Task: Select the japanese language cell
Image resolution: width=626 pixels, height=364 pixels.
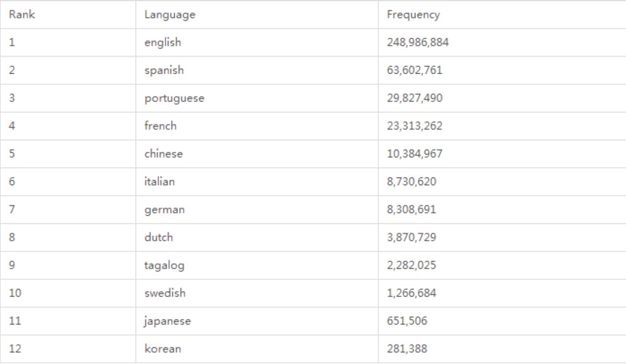Action: point(167,321)
